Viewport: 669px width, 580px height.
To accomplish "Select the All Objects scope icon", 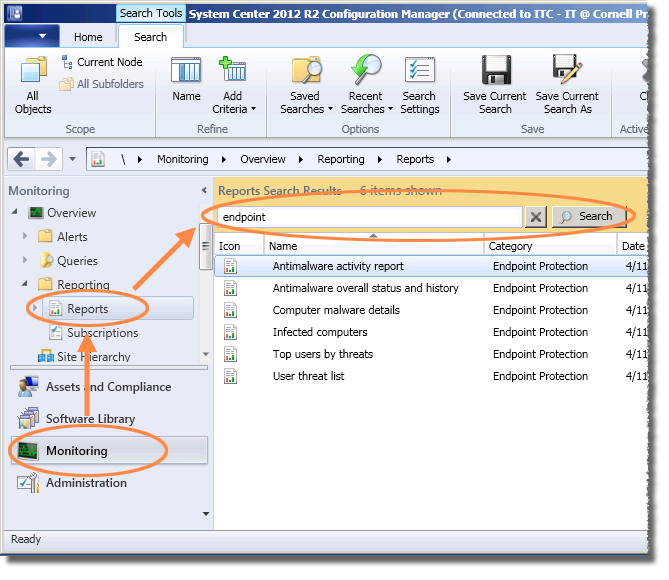I will (33, 85).
